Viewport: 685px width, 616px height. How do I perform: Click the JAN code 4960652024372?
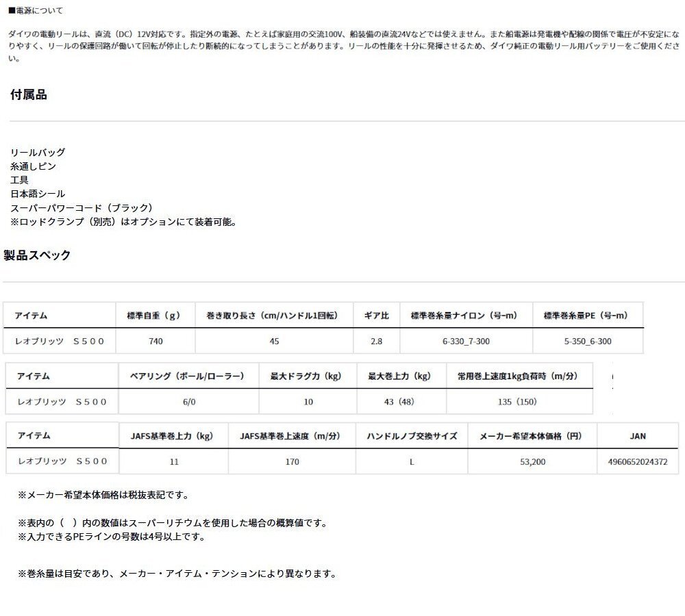tap(639, 461)
